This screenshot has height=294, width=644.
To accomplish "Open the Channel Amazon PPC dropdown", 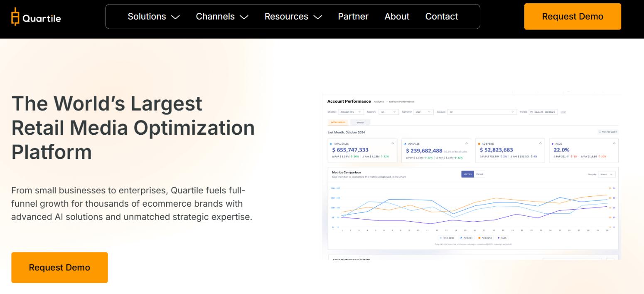I will [x=351, y=112].
